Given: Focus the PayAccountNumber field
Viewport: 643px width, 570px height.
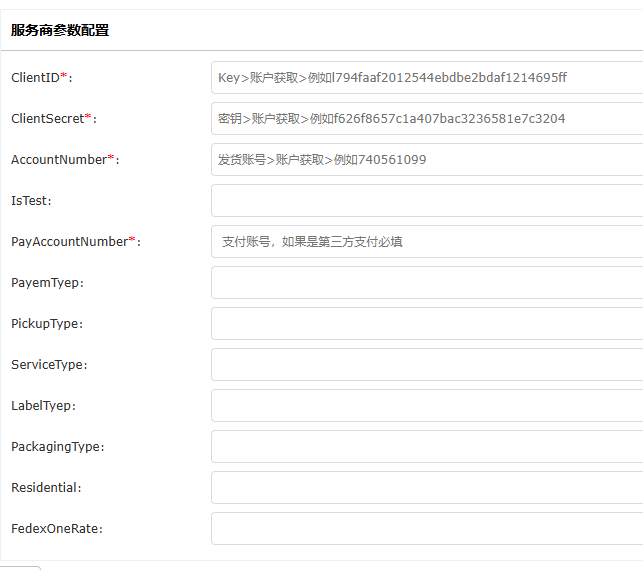Looking at the screenshot, I should [426, 242].
